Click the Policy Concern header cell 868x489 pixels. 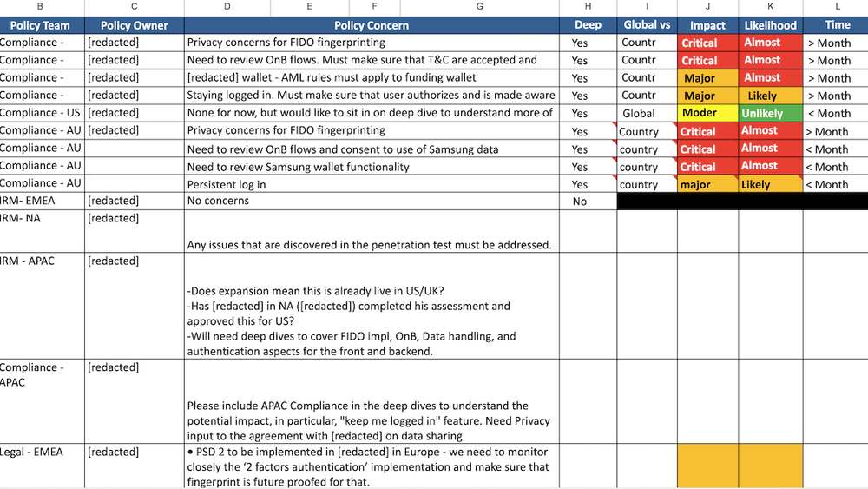tap(372, 25)
